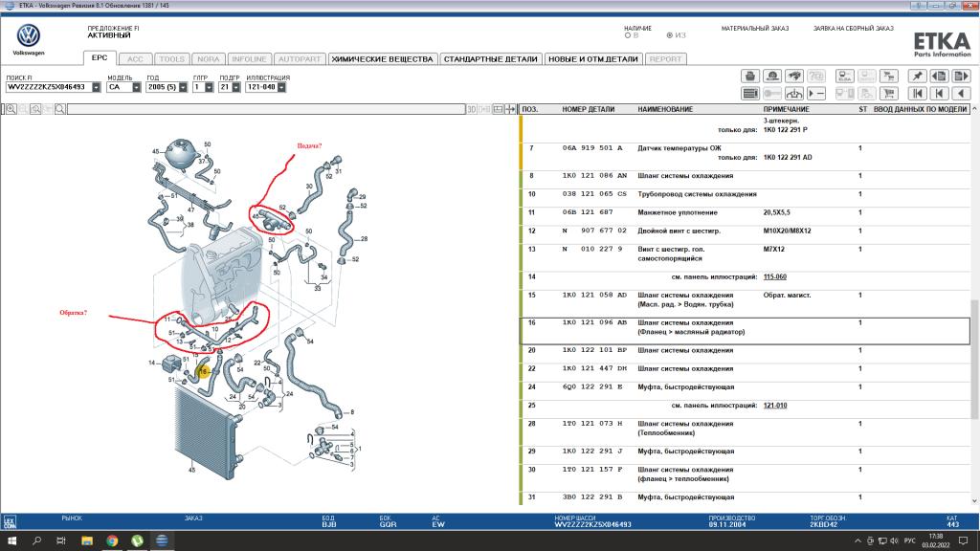This screenshot has height=551, width=980.
Task: Zoom in on the illustration with the magnifier plus
Action: [x=11, y=109]
